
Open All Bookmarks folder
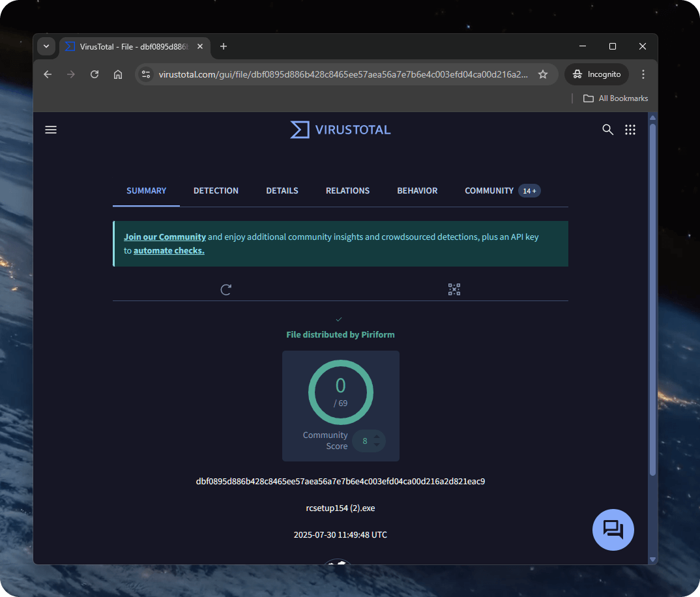pos(616,98)
